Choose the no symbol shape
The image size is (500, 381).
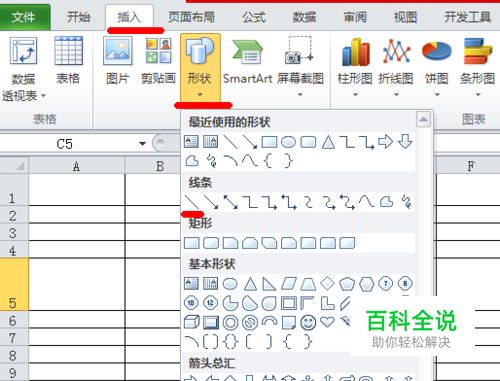pos(250,323)
